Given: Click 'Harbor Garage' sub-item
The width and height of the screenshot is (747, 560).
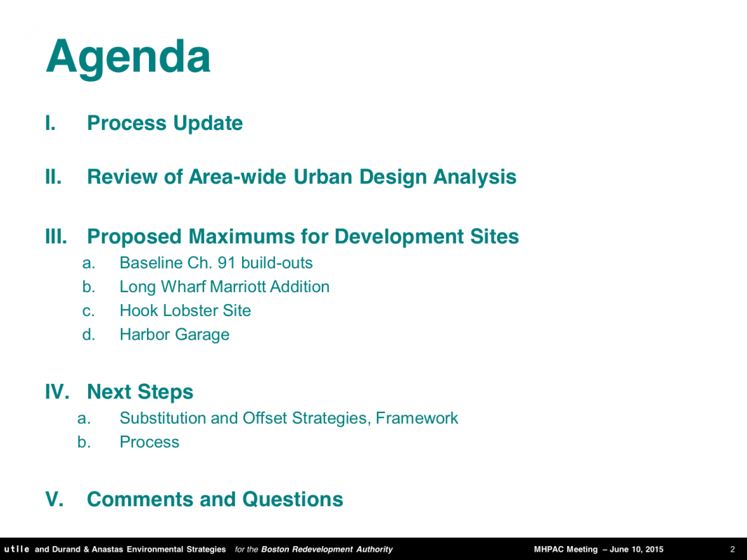Looking at the screenshot, I should point(174,334).
